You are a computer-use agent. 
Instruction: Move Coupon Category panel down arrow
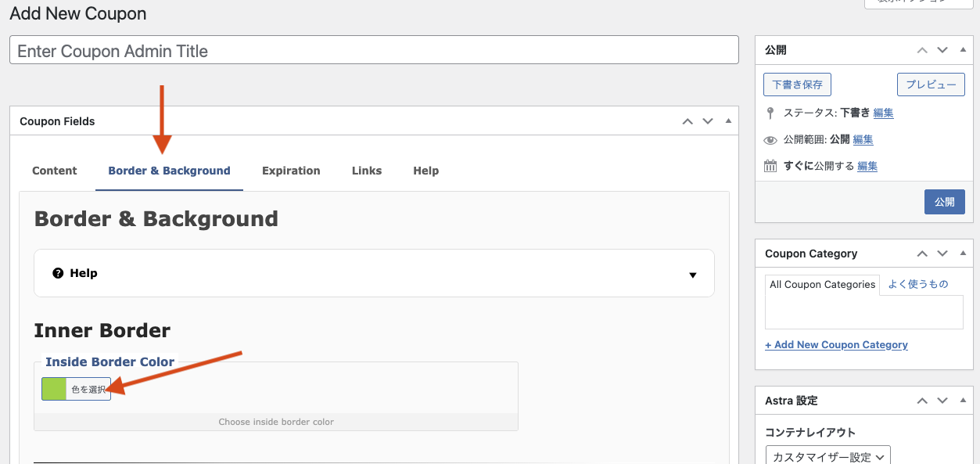(942, 254)
